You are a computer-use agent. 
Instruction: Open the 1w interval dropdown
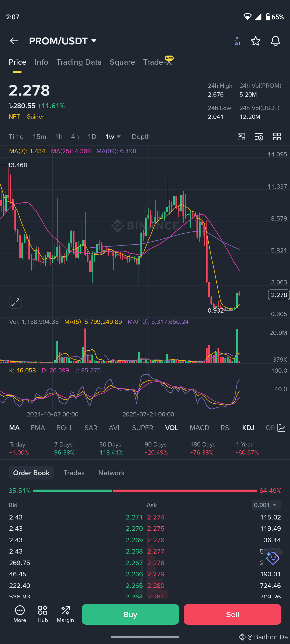[113, 137]
